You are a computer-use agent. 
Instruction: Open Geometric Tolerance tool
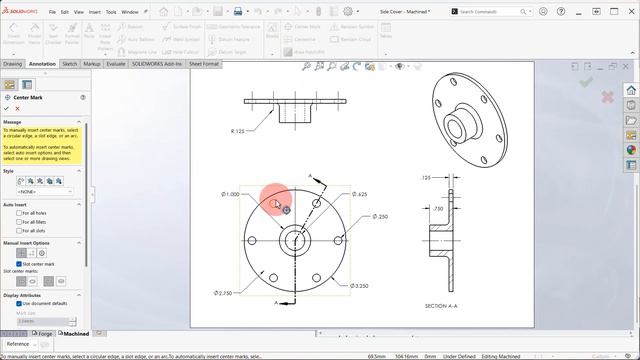(x=233, y=27)
